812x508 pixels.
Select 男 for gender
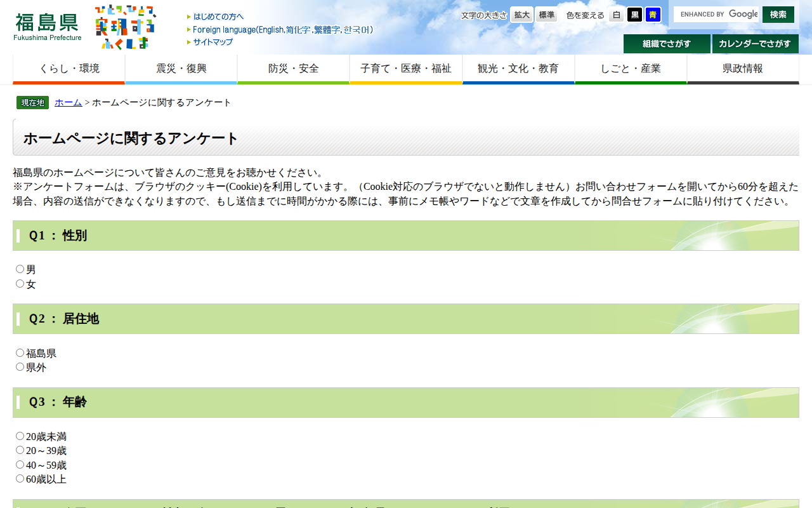coord(20,269)
